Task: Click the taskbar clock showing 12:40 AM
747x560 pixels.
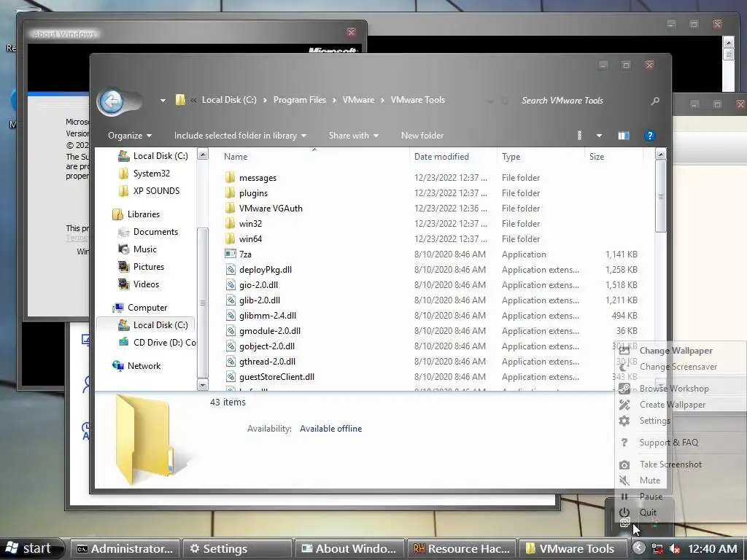Action: coord(712,549)
